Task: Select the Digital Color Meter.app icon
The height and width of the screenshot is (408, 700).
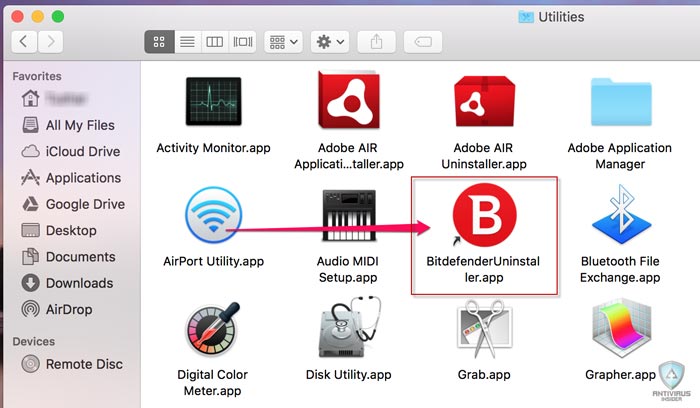Action: [x=213, y=328]
